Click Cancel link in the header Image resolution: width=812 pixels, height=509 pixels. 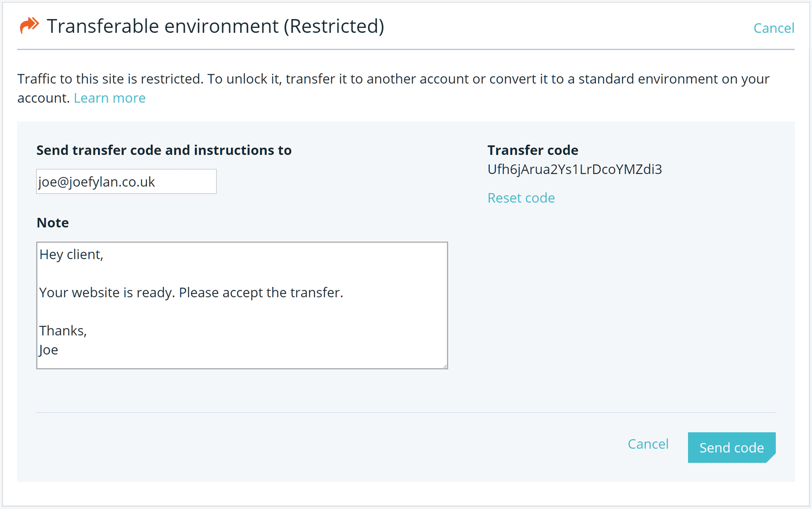pos(773,28)
